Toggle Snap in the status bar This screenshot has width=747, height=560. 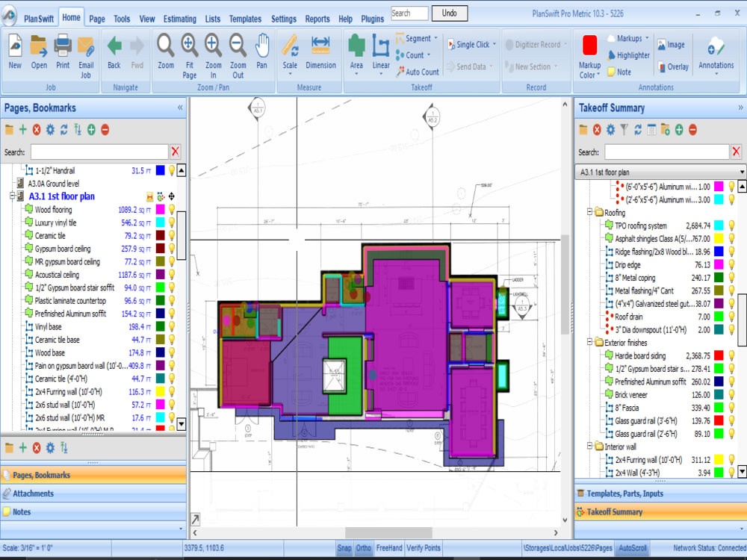coord(344,548)
